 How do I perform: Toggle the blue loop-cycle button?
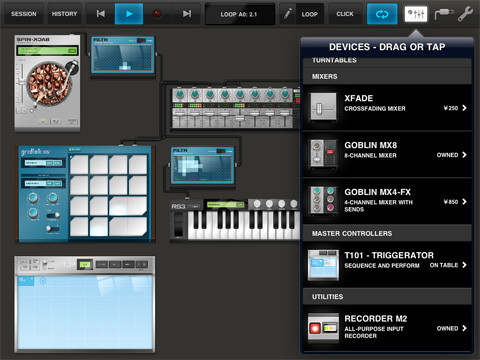click(382, 14)
